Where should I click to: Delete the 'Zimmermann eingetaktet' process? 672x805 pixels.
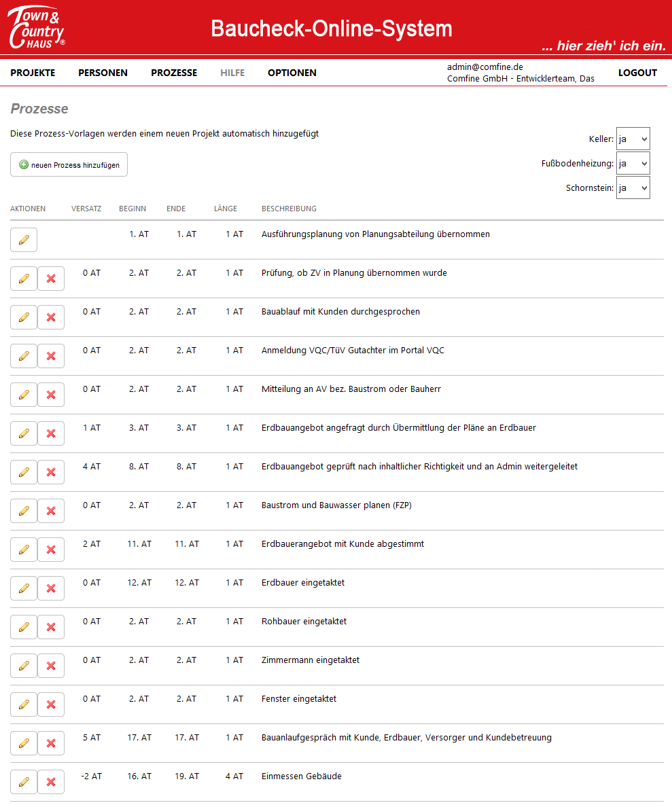[x=51, y=666]
